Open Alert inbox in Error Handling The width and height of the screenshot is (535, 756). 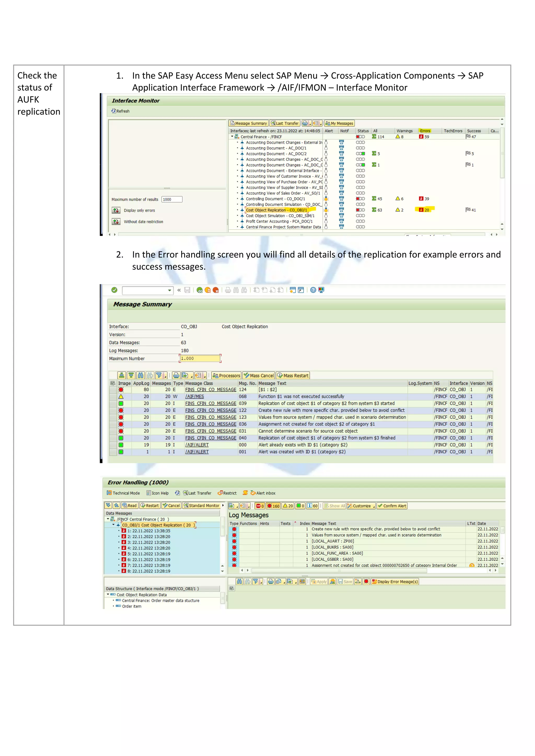pos(263,493)
